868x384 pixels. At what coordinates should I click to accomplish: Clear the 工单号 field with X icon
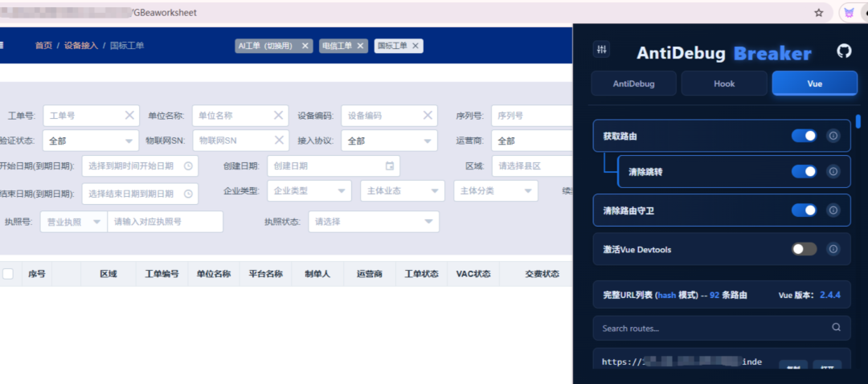tap(129, 115)
